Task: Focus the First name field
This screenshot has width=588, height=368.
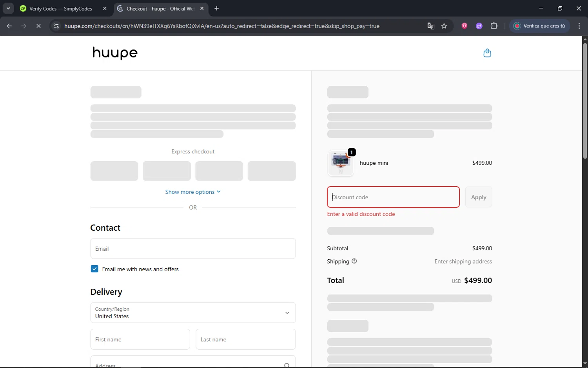Action: (x=140, y=339)
